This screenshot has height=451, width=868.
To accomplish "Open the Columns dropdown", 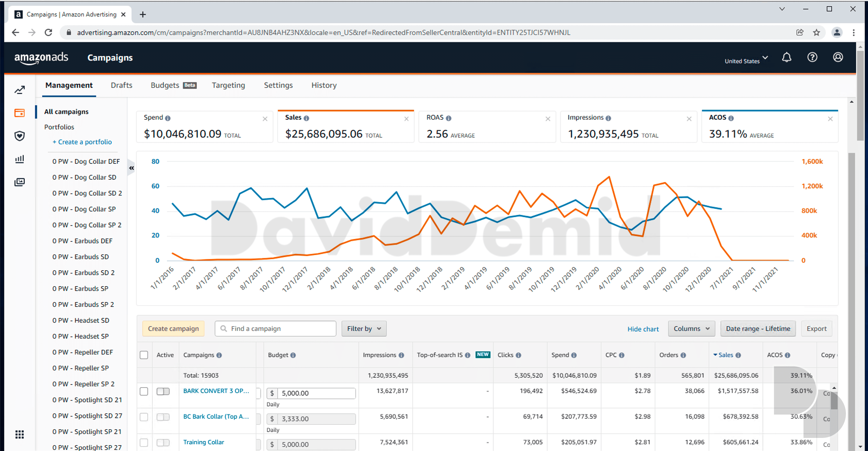I will click(x=691, y=328).
